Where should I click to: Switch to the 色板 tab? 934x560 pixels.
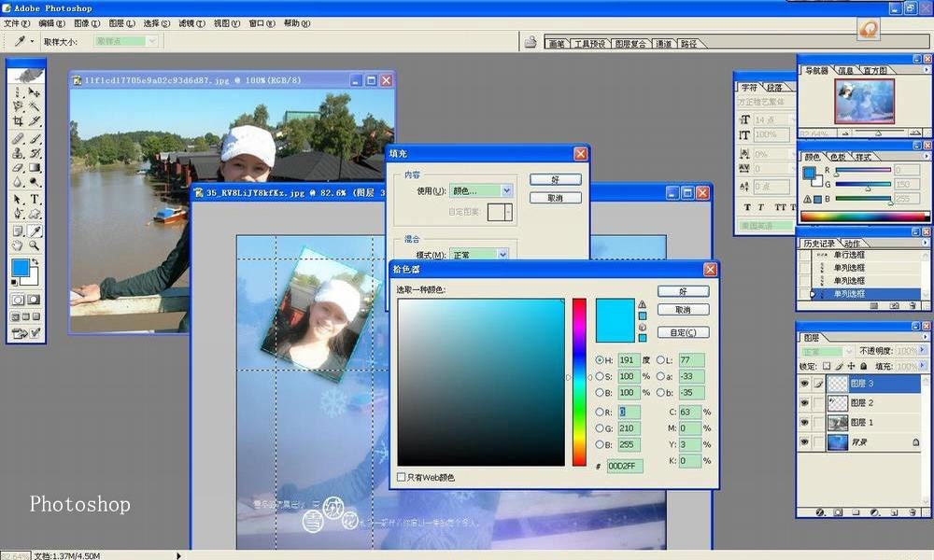838,157
